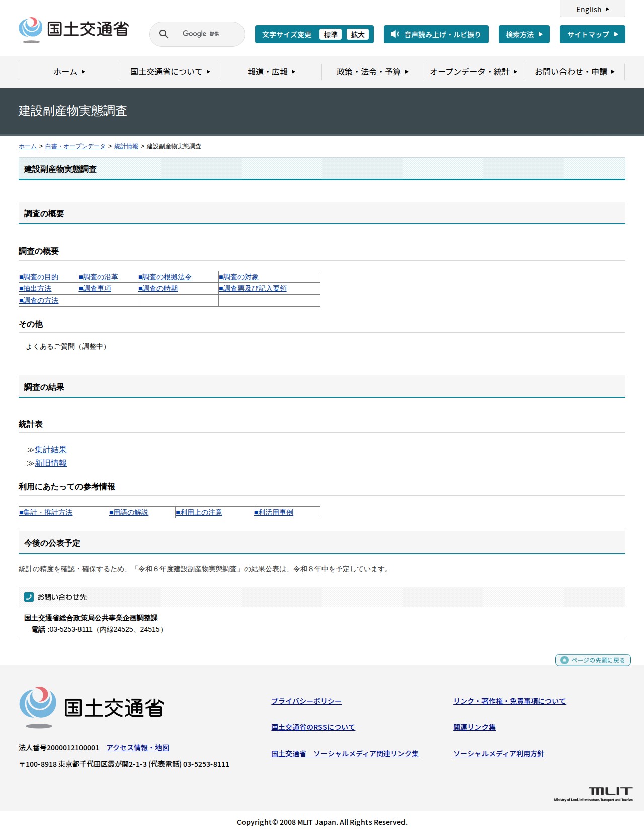
Task: Open 統計情報 breadcrumb link
Action: (x=126, y=146)
